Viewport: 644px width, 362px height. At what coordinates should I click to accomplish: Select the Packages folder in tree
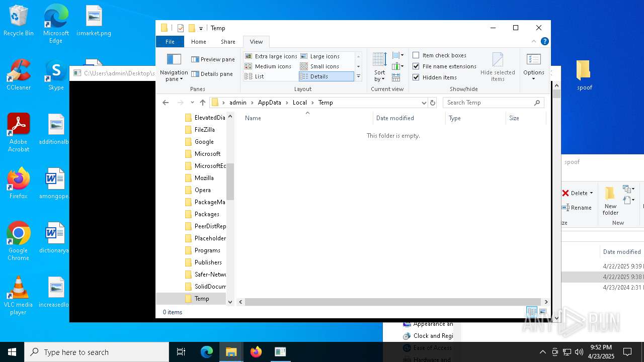207,214
